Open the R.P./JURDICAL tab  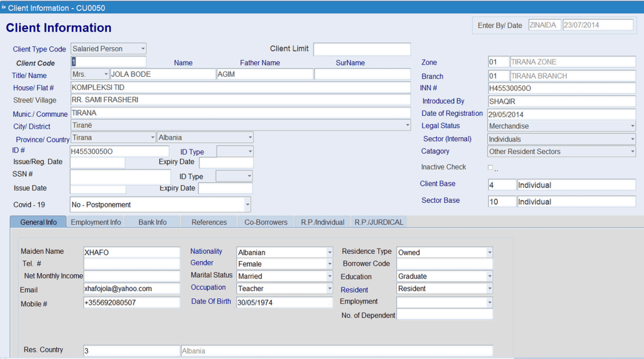(x=379, y=222)
